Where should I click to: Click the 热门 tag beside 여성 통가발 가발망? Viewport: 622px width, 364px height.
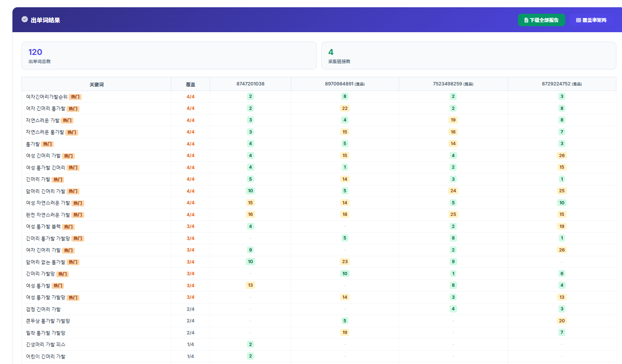pyautogui.click(x=73, y=297)
